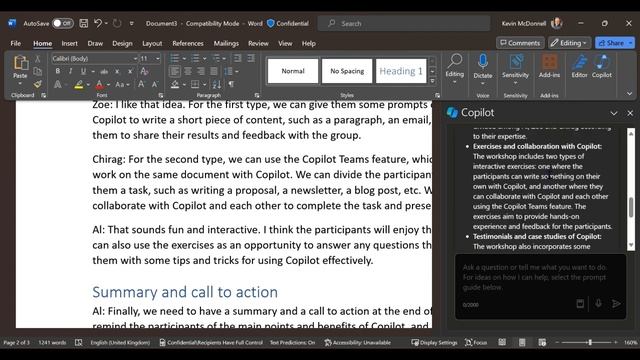Click the Undo arrow icon
Image resolution: width=640 pixels, height=360 pixels.
(98, 23)
